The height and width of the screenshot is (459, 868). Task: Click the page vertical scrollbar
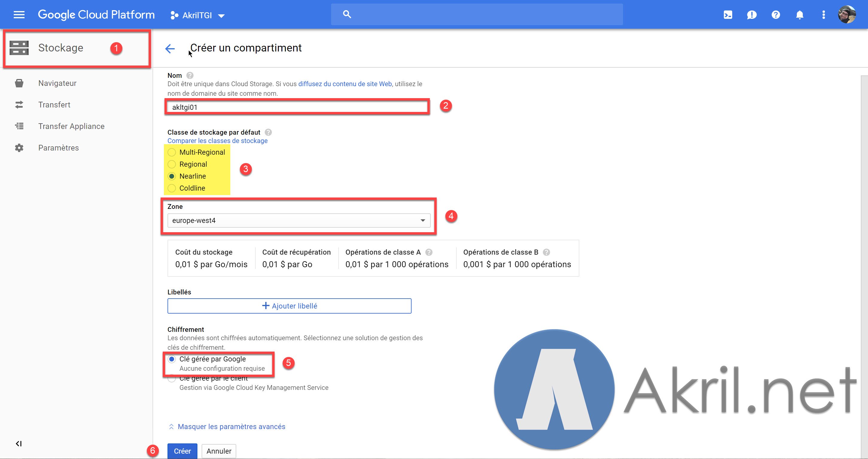[864, 266]
